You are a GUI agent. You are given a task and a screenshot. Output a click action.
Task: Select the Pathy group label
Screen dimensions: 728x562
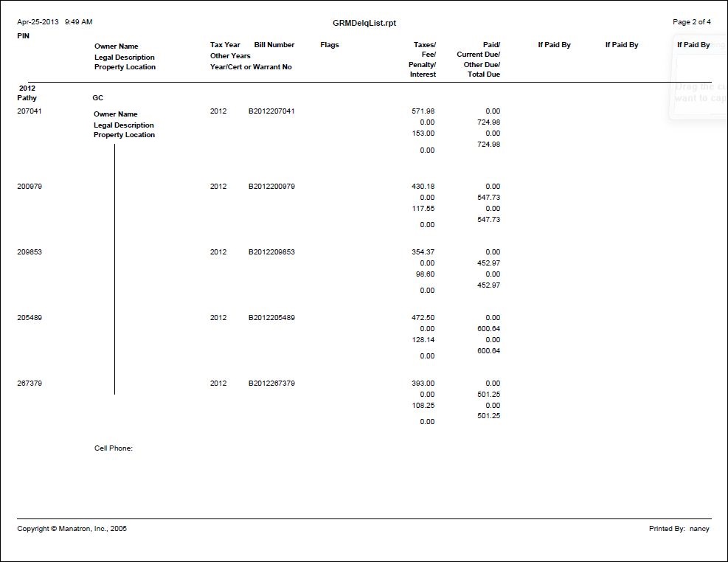click(27, 98)
